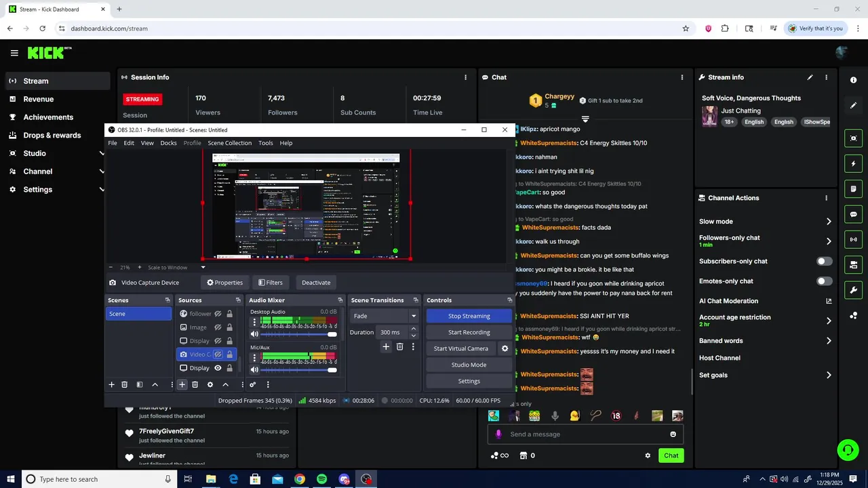
Task: Expand Channel section in sidebar
Action: click(x=102, y=171)
